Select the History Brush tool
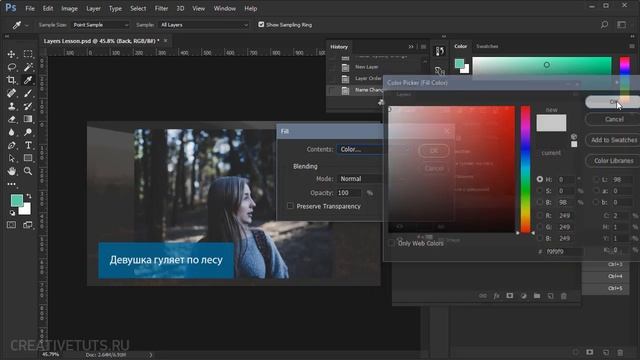This screenshot has height=360, width=640. pyautogui.click(x=28, y=106)
